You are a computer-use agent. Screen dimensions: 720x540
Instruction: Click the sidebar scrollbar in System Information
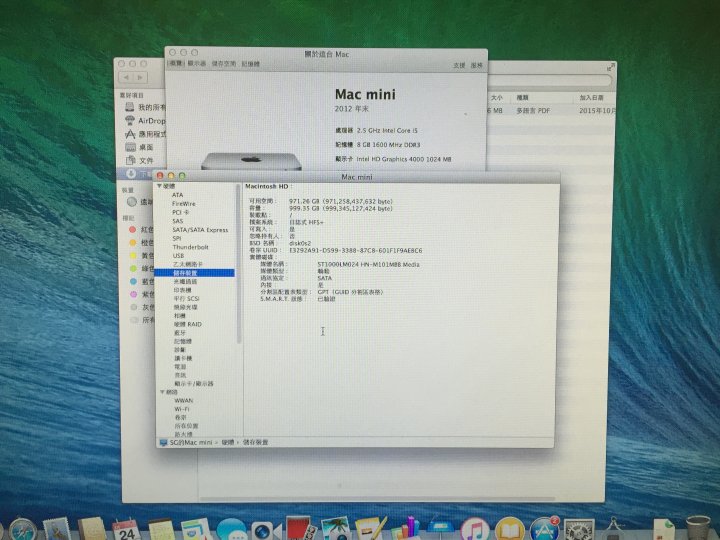[239, 264]
